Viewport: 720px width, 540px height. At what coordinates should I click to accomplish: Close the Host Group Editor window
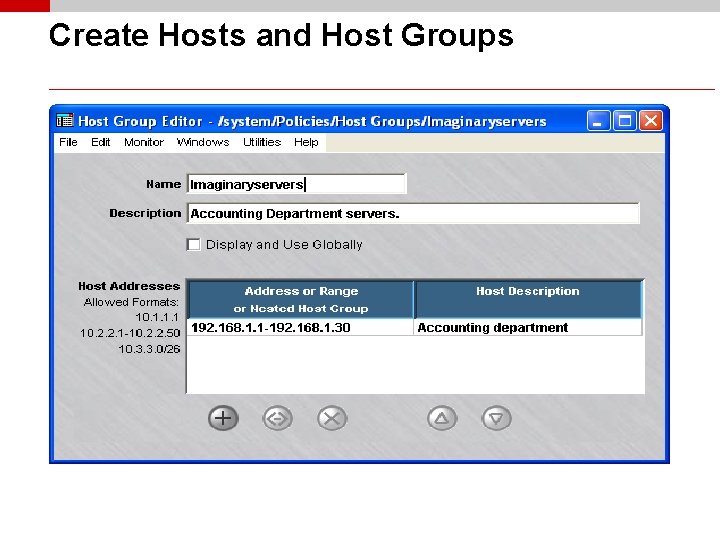(651, 121)
